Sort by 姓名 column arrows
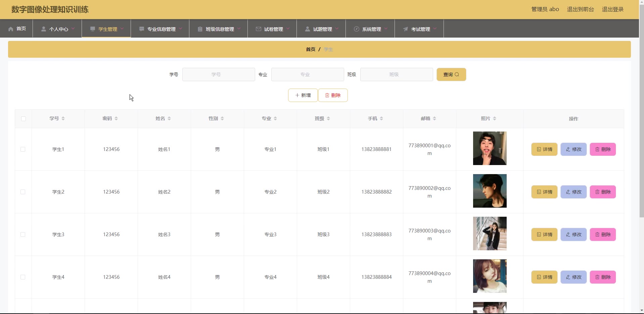This screenshot has width=644, height=314. click(x=169, y=118)
